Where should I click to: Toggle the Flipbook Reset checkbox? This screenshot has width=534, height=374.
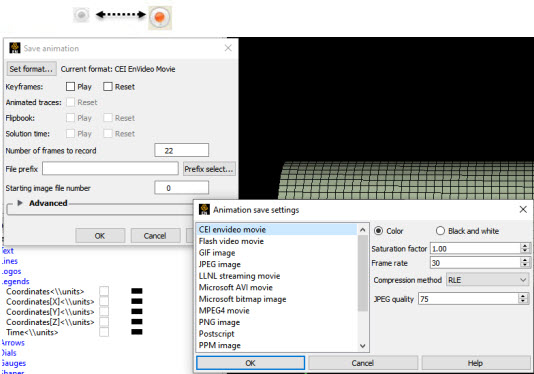click(108, 118)
